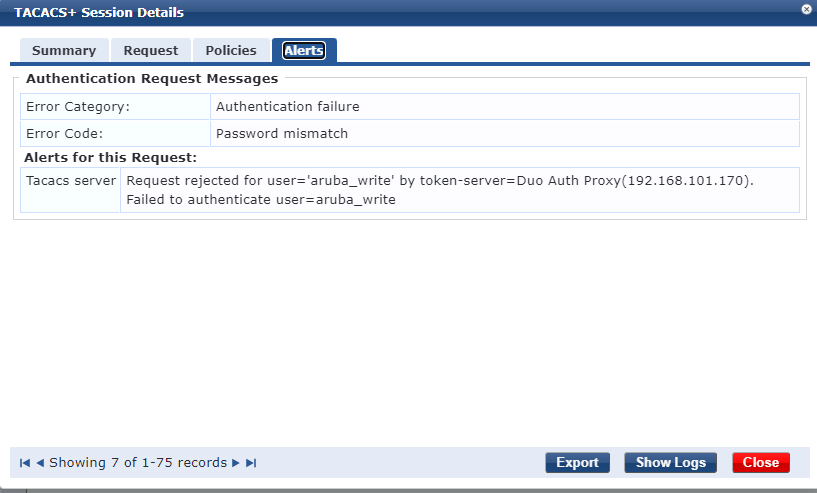Image resolution: width=817 pixels, height=493 pixels.
Task: Dismiss dialog with top-right X icon
Action: tap(806, 9)
